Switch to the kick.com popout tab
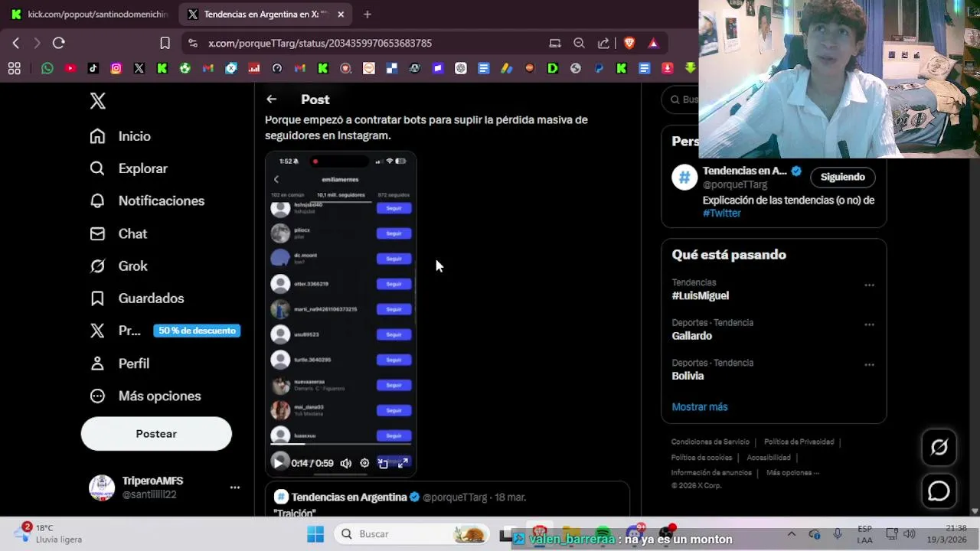The width and height of the screenshot is (980, 551). [x=91, y=14]
